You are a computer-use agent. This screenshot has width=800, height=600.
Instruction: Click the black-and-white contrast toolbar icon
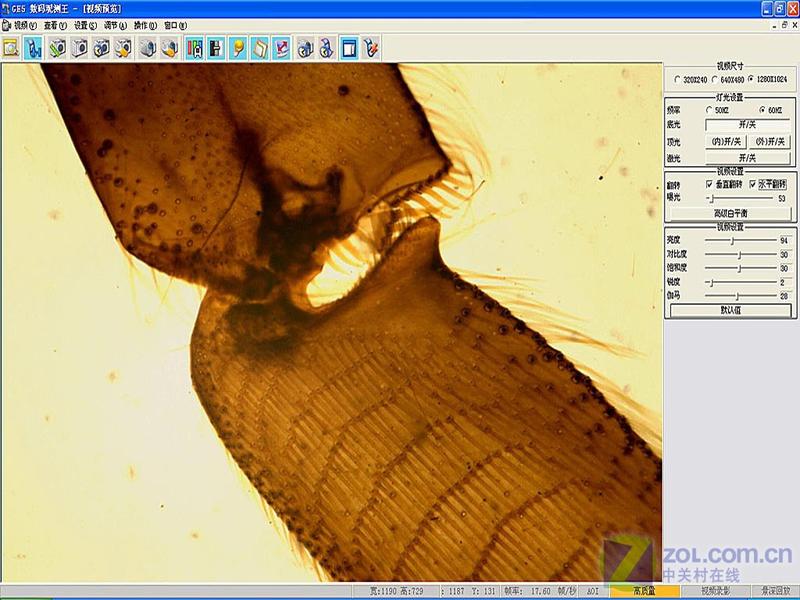pyautogui.click(x=216, y=48)
